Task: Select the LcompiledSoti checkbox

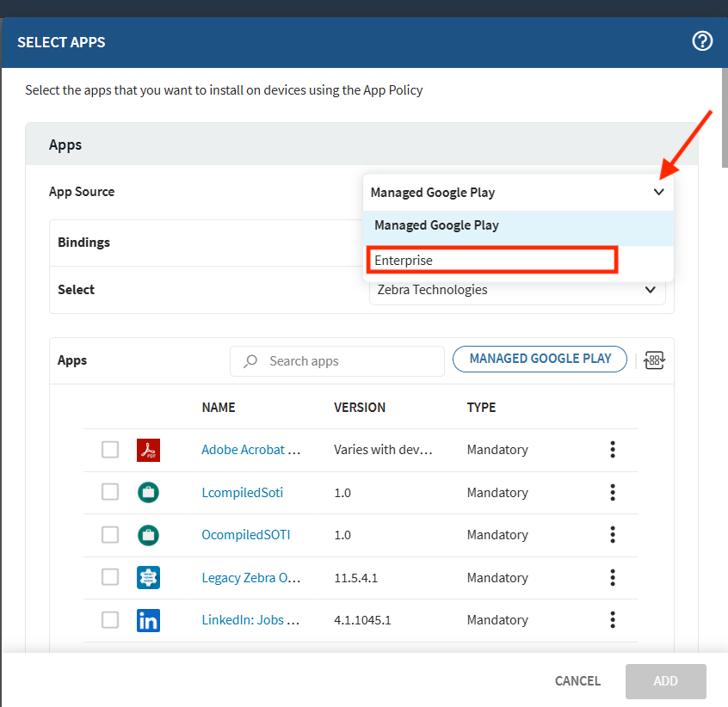Action: 110,492
